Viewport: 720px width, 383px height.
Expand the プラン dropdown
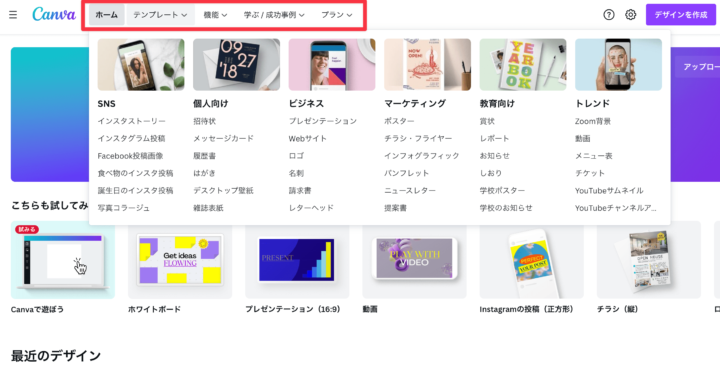point(337,15)
